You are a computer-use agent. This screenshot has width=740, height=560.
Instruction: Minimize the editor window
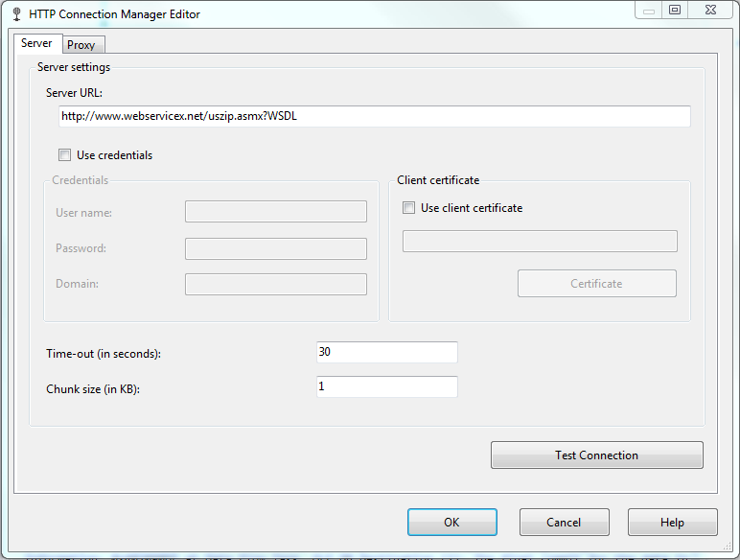(x=649, y=10)
